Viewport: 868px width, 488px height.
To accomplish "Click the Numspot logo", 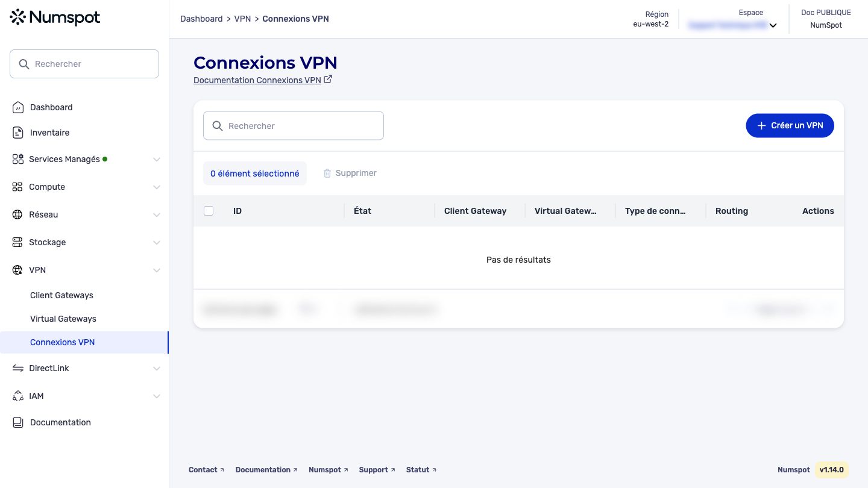I will tap(55, 17).
